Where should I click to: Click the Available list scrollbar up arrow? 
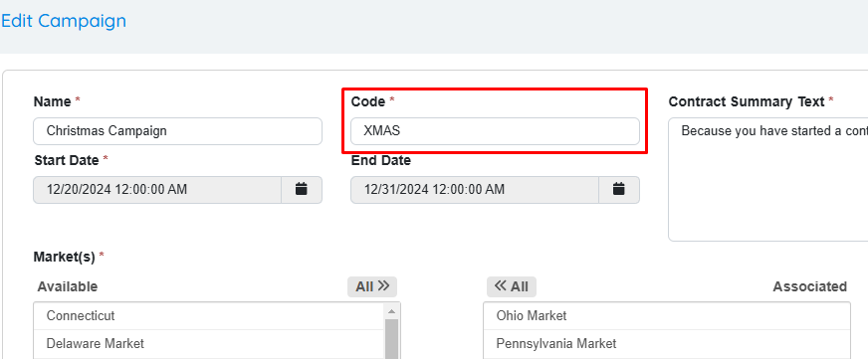[391, 311]
